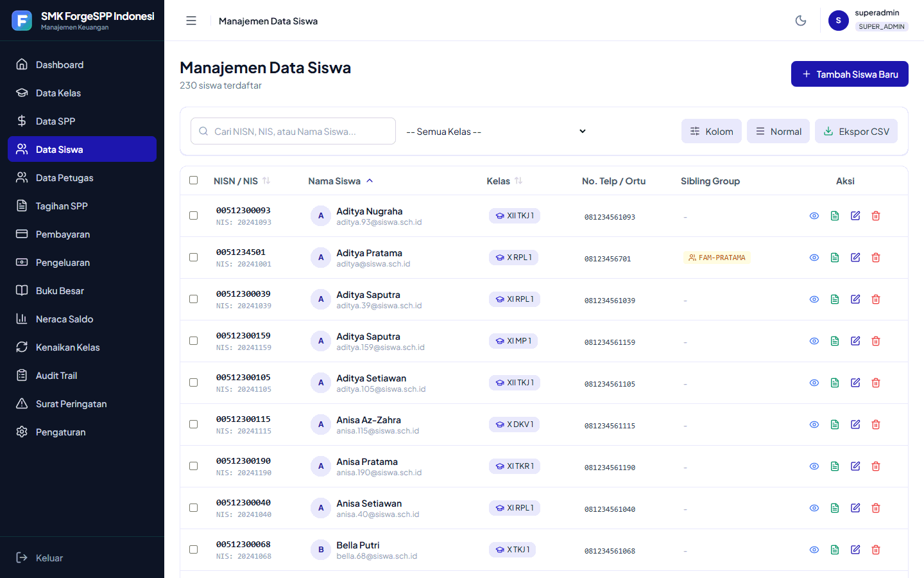Delete Anisa Setiawan's record

[876, 508]
